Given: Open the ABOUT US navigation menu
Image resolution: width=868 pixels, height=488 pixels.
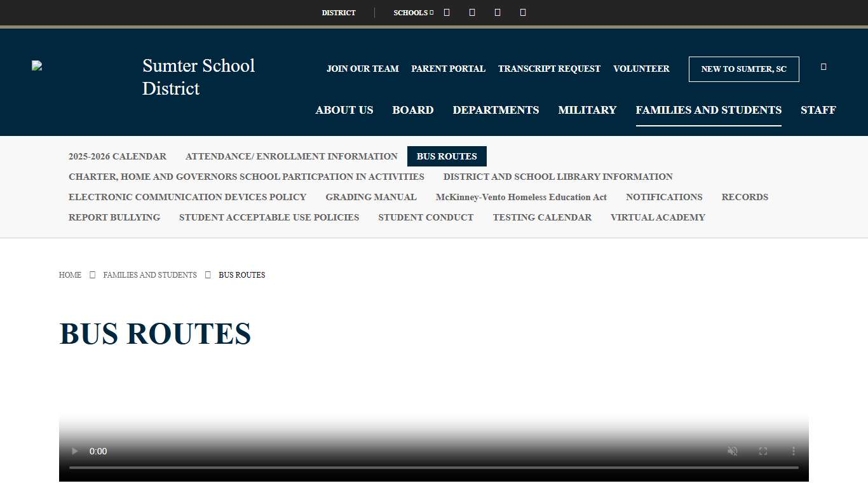Looking at the screenshot, I should click(344, 110).
